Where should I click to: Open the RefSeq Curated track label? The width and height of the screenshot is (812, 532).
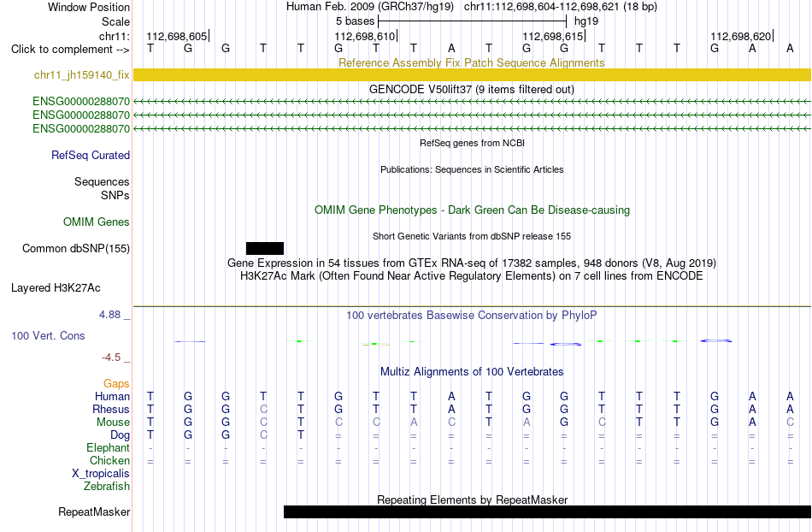point(91,155)
